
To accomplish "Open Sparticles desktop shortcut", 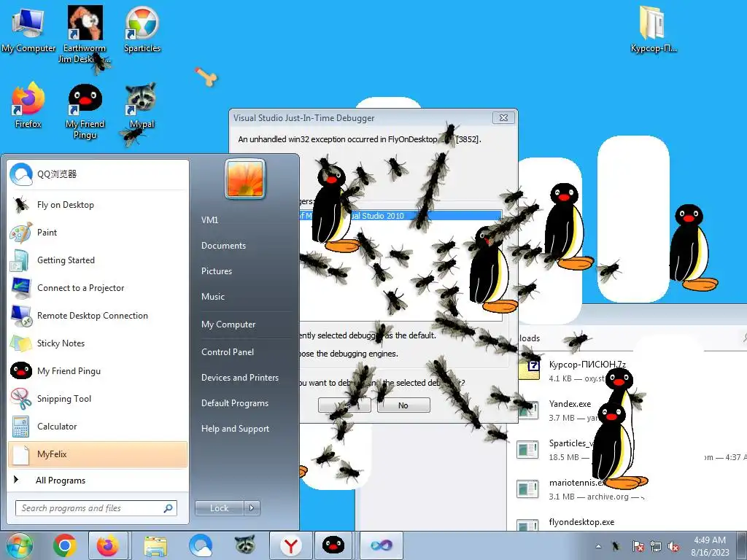I will click(x=142, y=29).
